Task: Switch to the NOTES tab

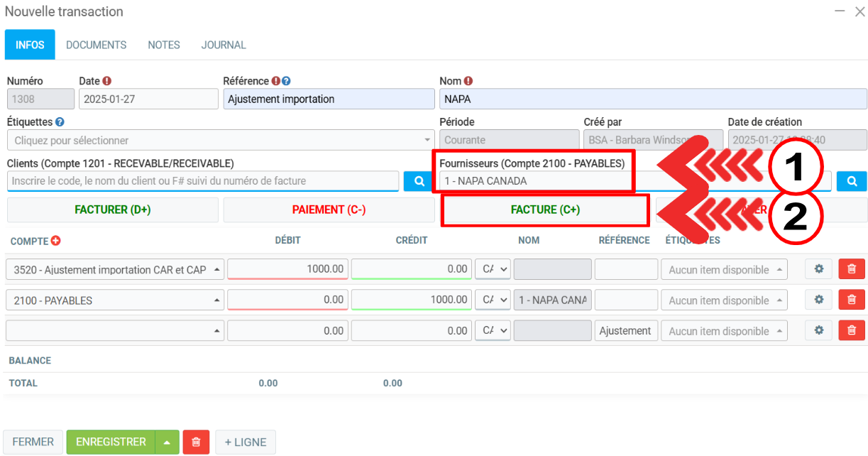Action: coord(164,45)
